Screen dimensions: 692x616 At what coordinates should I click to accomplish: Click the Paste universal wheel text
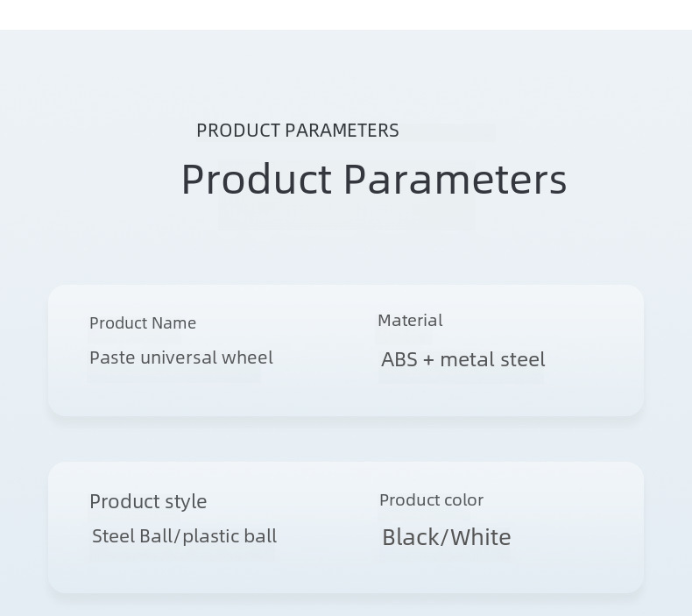tap(181, 358)
